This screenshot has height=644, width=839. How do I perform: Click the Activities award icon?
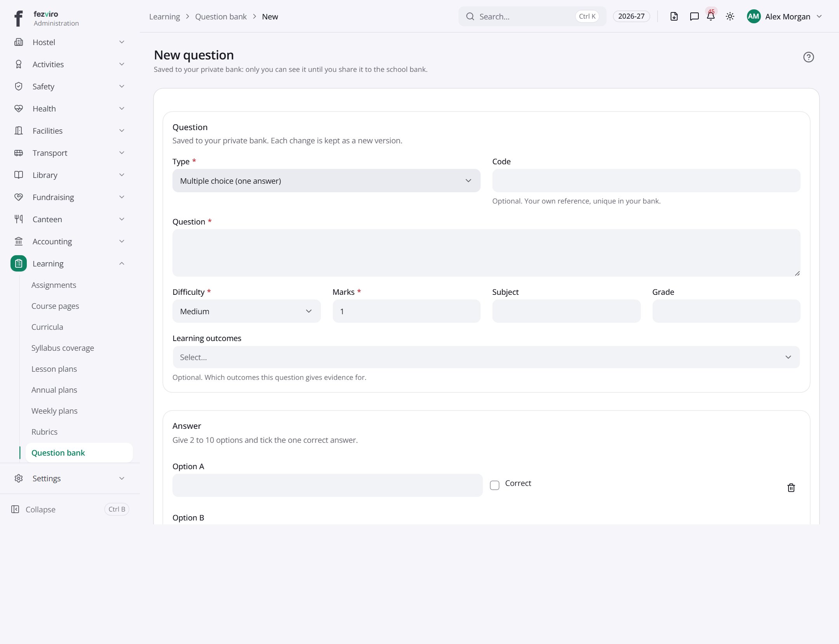(x=19, y=64)
